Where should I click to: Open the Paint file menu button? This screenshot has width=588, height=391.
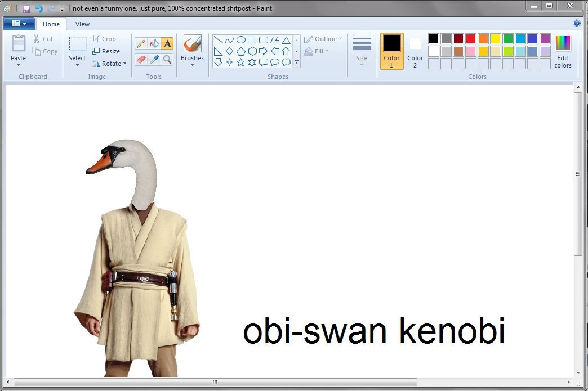coord(19,24)
